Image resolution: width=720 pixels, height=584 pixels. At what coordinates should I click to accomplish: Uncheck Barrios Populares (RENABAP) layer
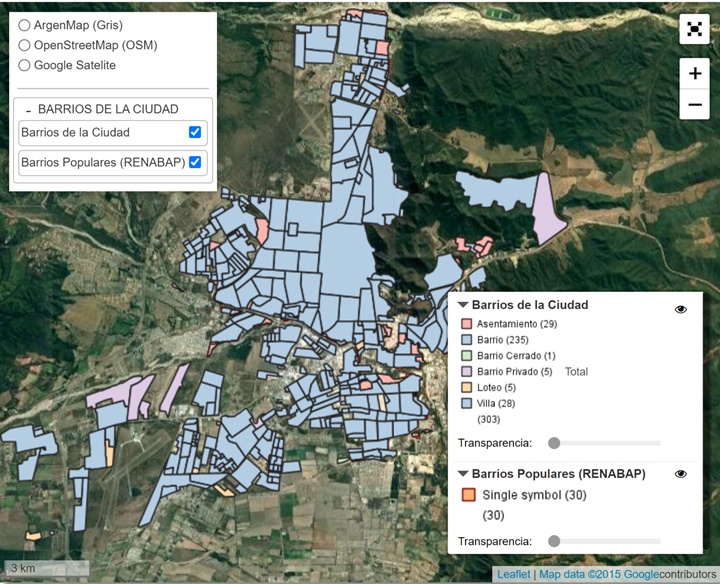(195, 162)
